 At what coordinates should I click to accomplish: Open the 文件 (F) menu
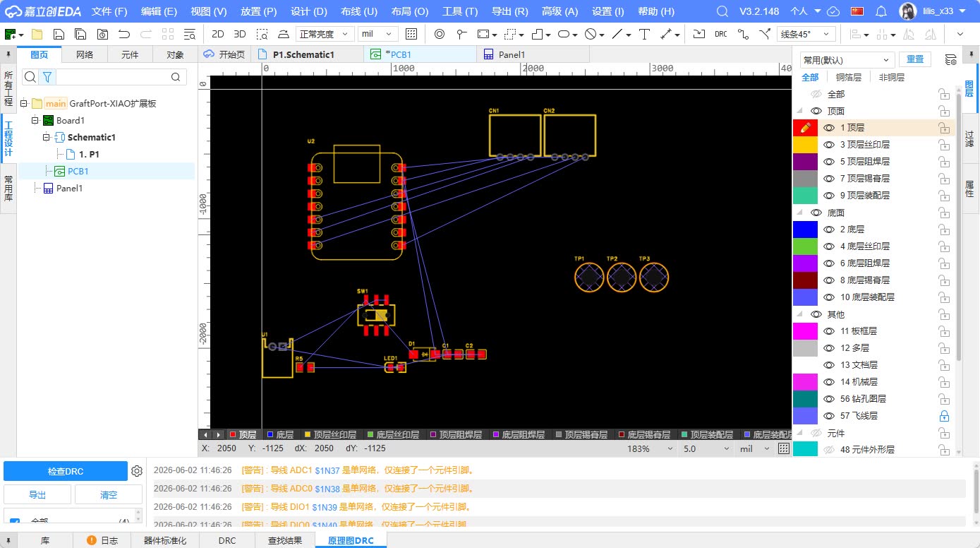click(109, 11)
